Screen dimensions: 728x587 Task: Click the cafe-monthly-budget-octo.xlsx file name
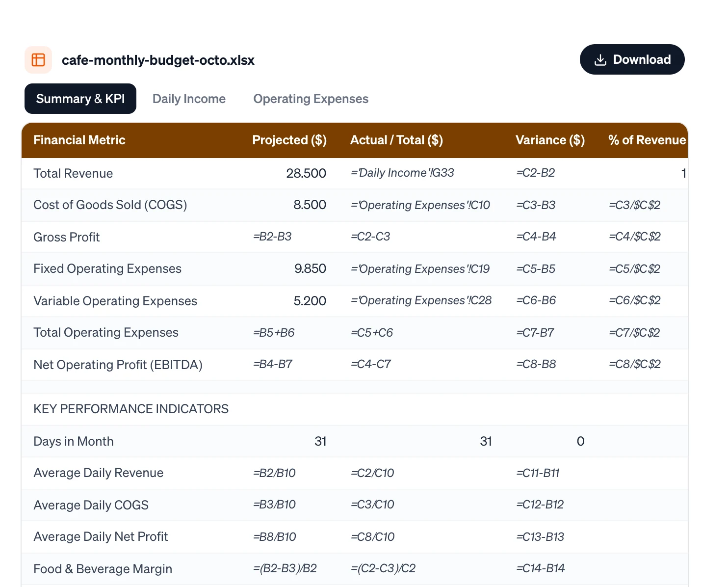point(158,60)
